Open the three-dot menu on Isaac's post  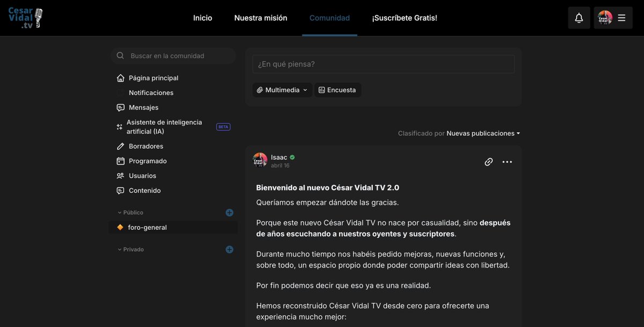coord(507,162)
